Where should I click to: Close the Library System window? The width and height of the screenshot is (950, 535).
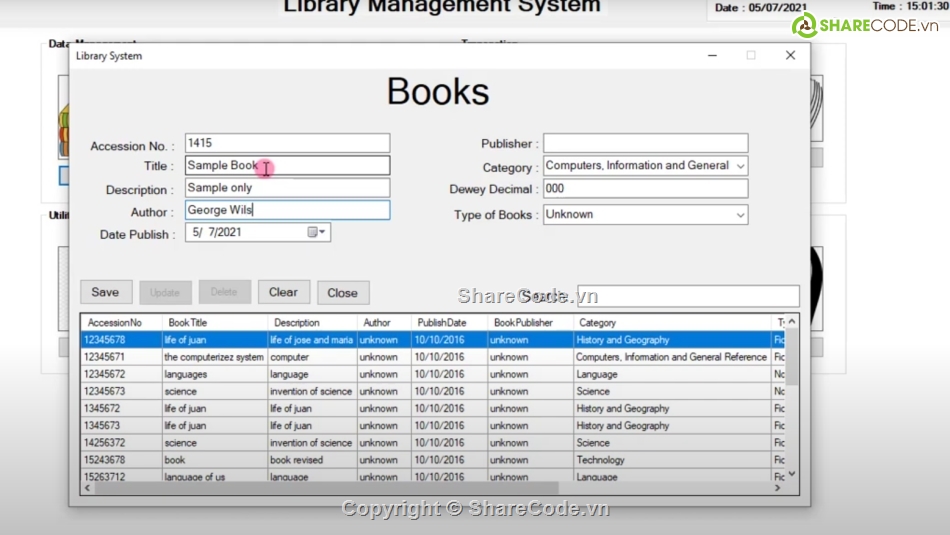[x=790, y=56]
